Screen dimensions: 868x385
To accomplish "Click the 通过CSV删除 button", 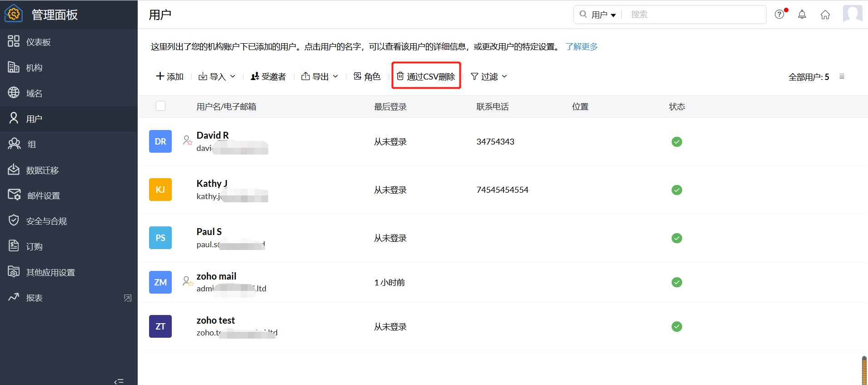I will (x=426, y=76).
